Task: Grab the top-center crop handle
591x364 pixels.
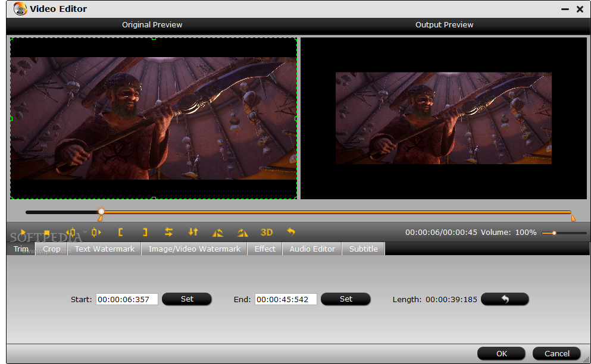Action: (154, 38)
